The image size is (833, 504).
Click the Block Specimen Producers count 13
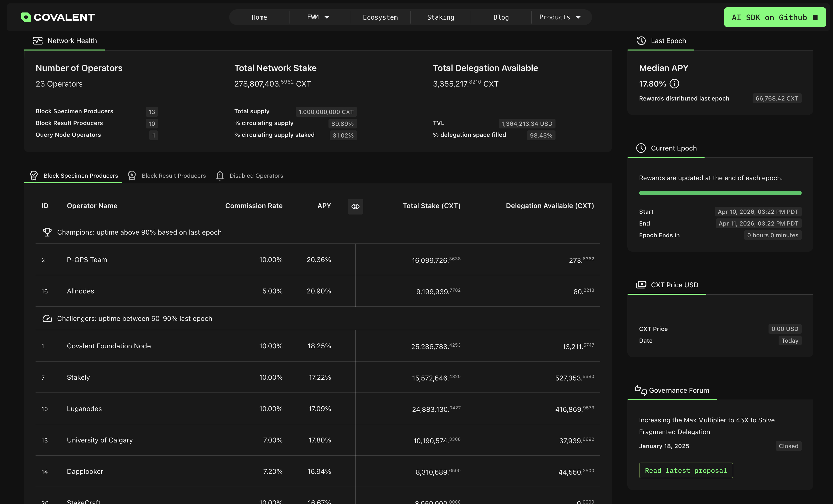[151, 112]
